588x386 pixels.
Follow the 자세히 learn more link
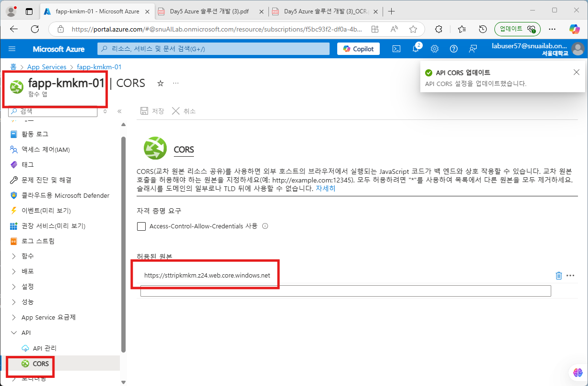[x=326, y=188]
